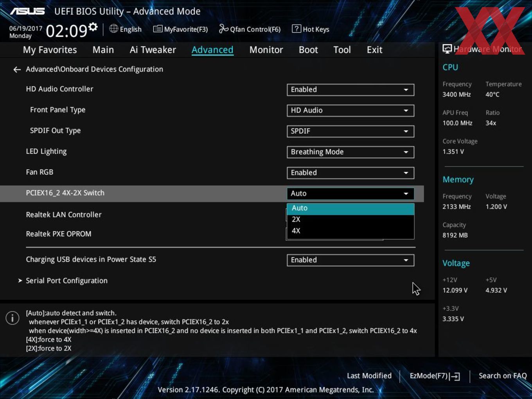This screenshot has width=532, height=399.
Task: Click the EzMode exit arrow icon
Action: pos(455,376)
